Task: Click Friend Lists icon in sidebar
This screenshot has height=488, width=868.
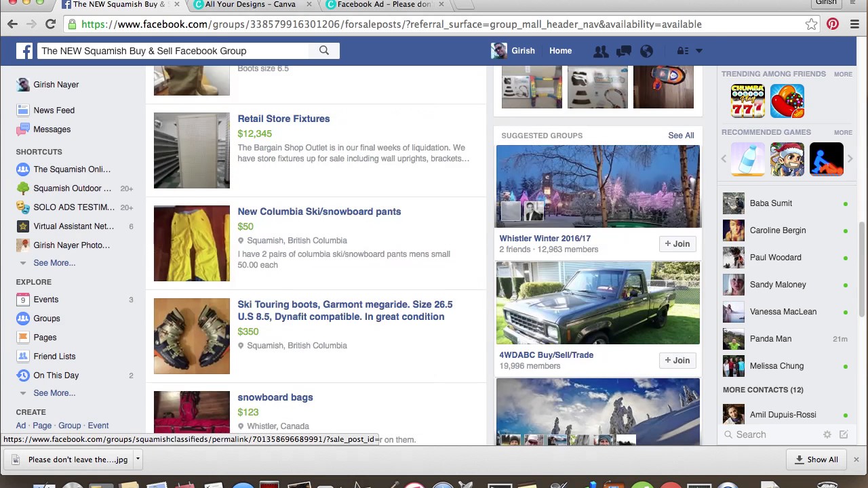Action: (23, 357)
